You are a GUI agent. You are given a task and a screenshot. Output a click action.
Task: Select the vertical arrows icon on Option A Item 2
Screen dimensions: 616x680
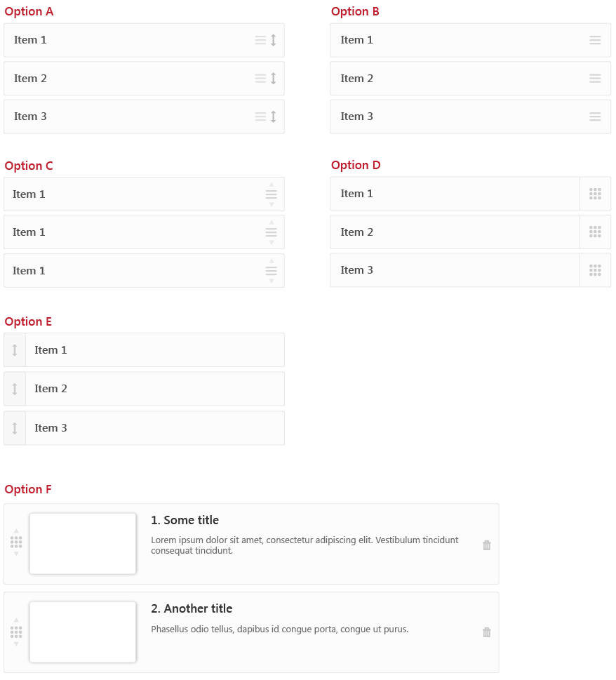coord(273,79)
